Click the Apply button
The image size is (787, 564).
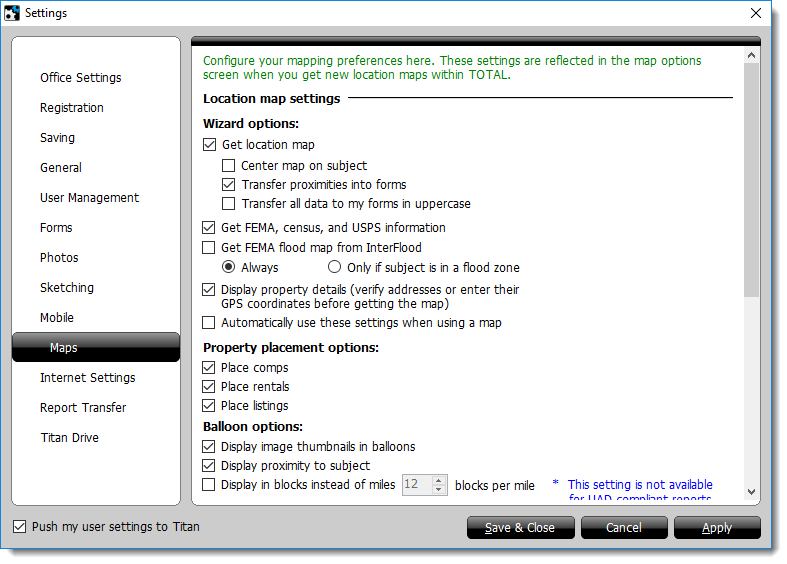point(716,528)
